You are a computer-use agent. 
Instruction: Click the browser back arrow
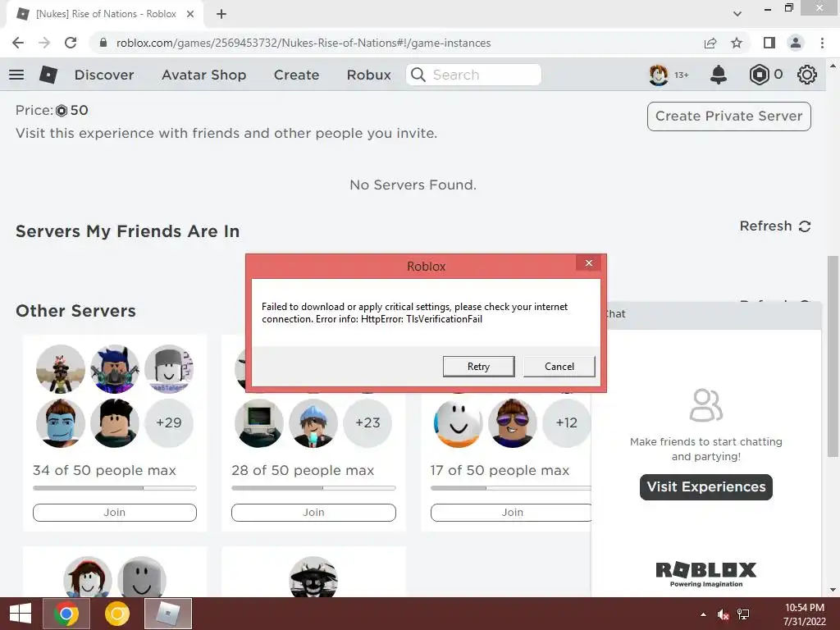click(x=18, y=43)
